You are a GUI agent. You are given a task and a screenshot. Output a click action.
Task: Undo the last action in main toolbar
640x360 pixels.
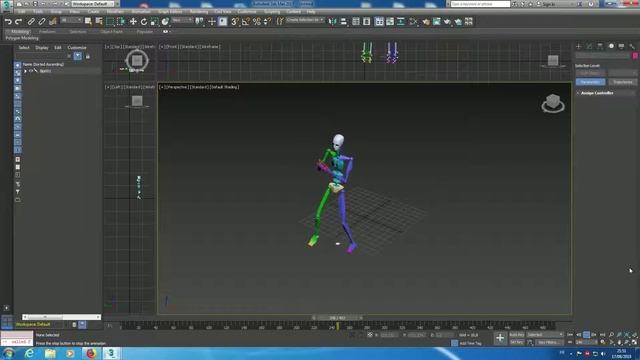pos(8,22)
